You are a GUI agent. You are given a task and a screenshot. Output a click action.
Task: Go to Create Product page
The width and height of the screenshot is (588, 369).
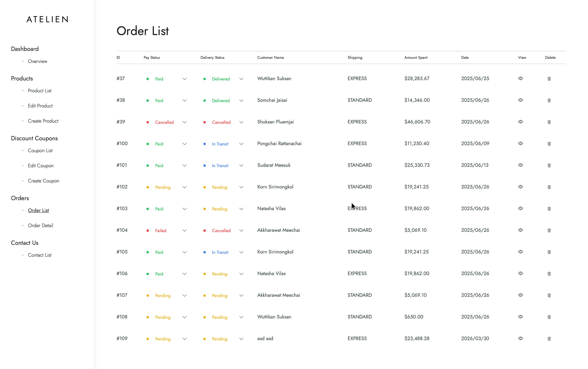click(43, 121)
